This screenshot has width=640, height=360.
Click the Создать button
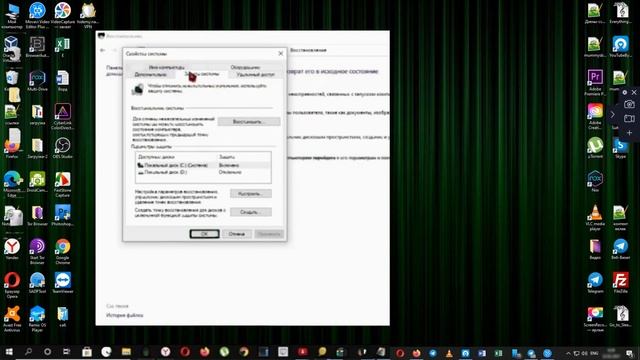(251, 212)
